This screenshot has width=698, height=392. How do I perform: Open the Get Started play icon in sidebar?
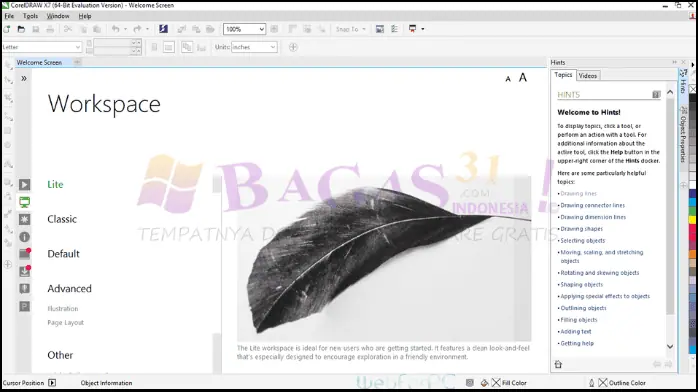click(24, 184)
